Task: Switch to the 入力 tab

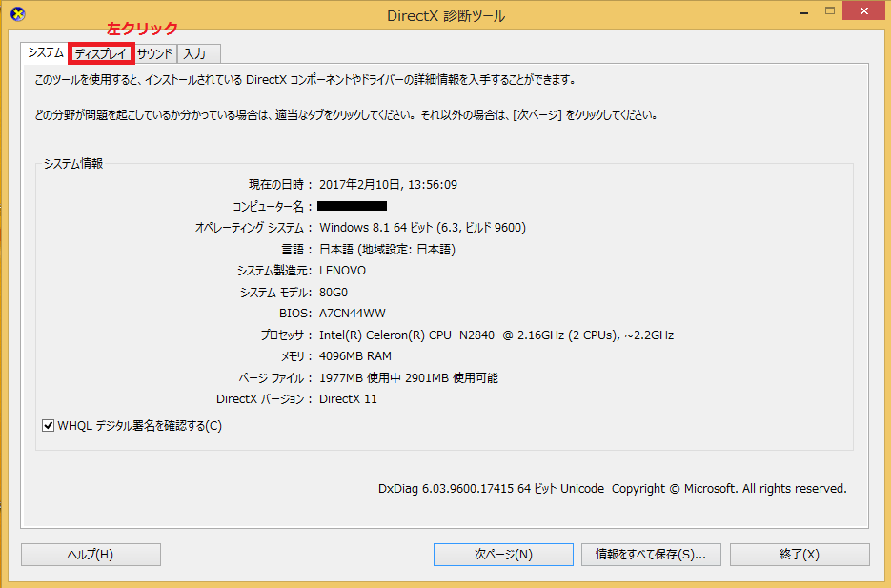Action: (198, 54)
